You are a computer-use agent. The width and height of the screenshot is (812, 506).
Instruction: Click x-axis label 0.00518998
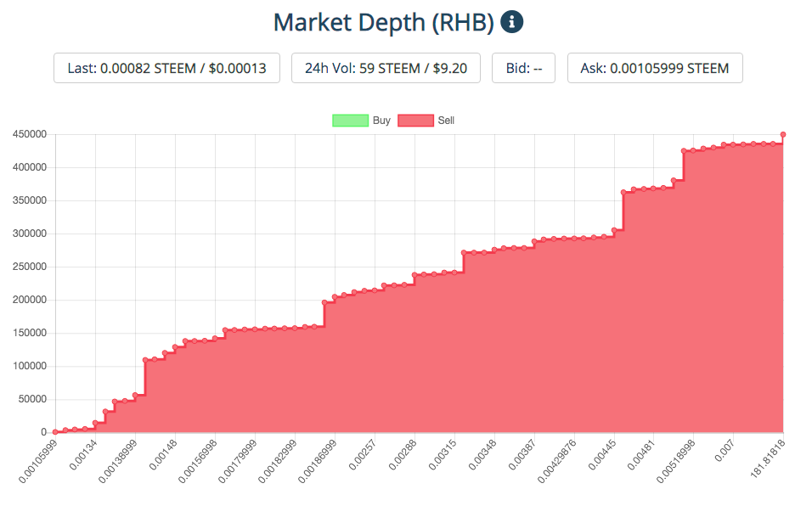click(676, 462)
